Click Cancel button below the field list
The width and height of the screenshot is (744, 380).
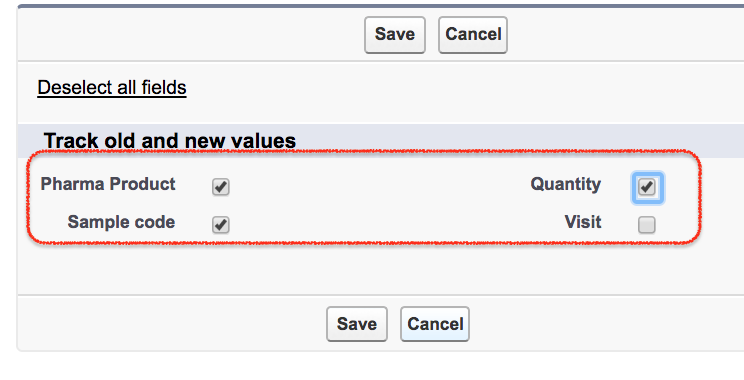(435, 324)
